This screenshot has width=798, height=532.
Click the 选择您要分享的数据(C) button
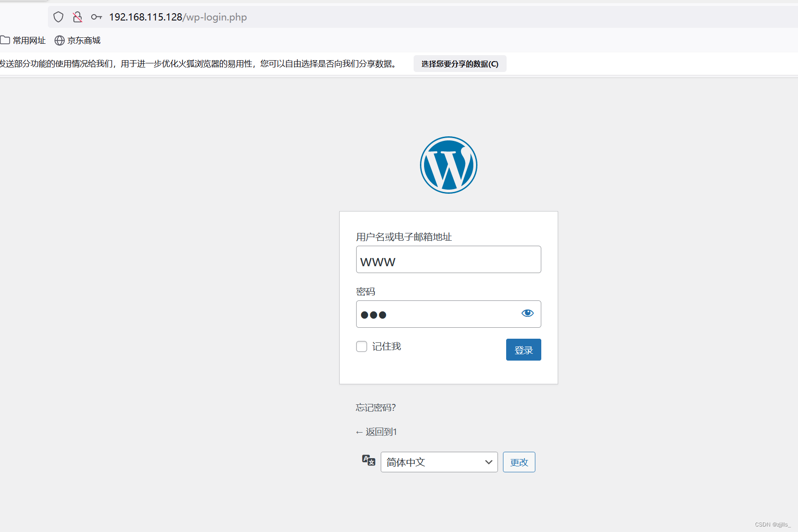459,63
